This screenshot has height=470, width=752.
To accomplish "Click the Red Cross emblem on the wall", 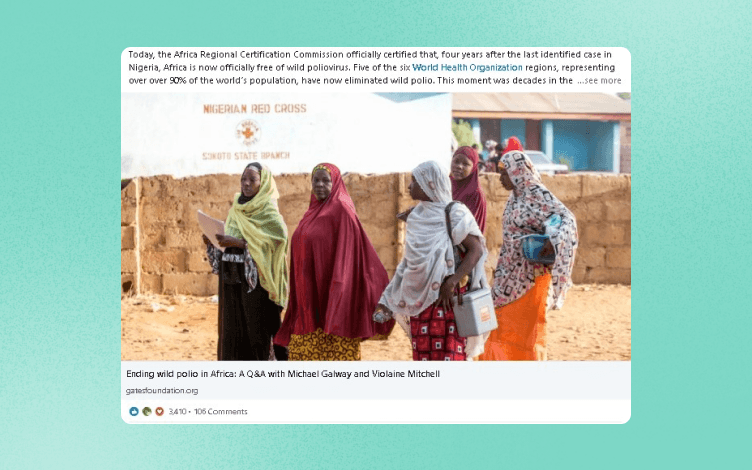I will [x=248, y=132].
